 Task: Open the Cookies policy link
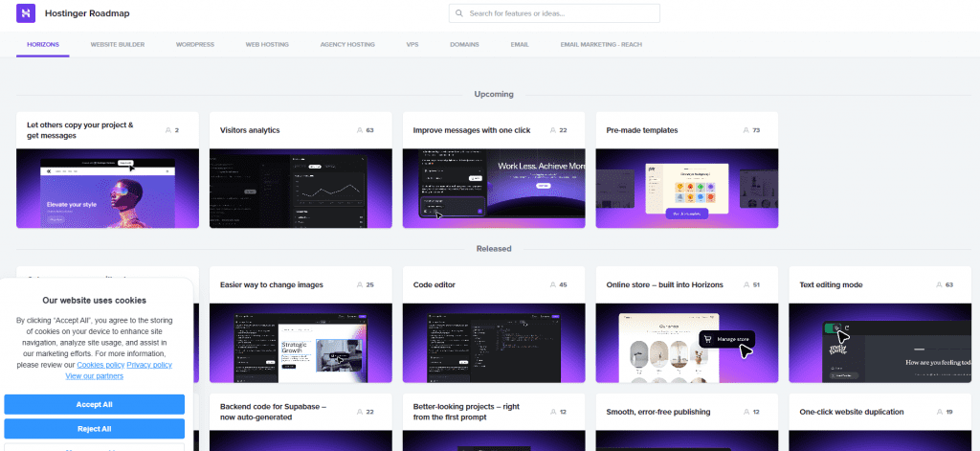(100, 365)
